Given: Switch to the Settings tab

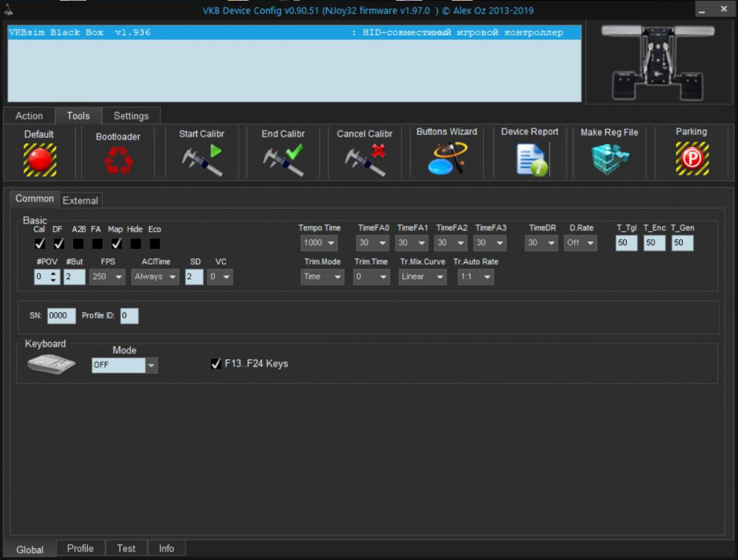Looking at the screenshot, I should coord(131,116).
